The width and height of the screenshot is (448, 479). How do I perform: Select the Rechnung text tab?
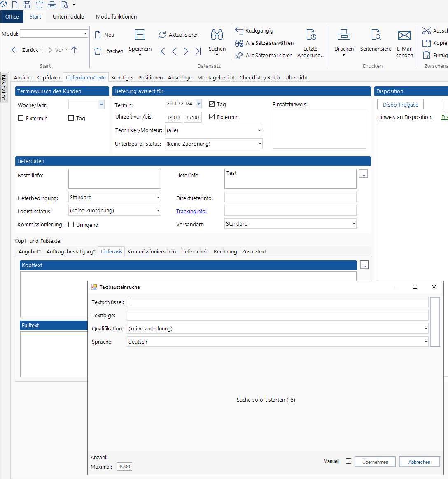(225, 252)
